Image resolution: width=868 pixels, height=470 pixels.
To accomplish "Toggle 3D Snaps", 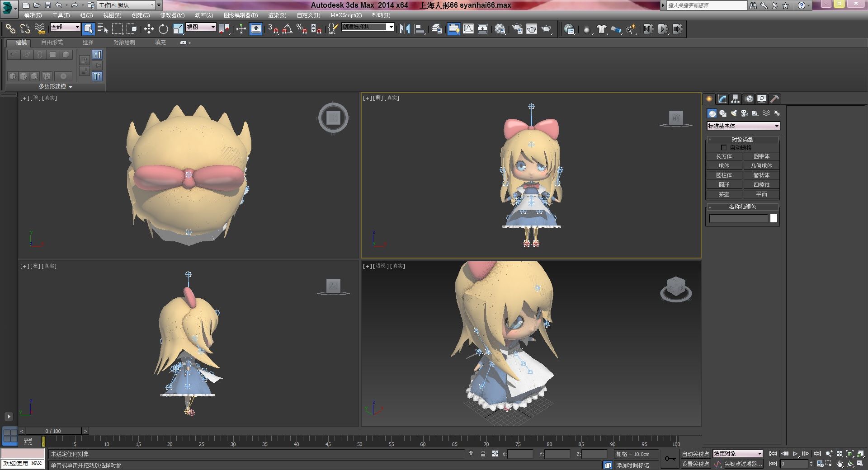I will tap(273, 29).
